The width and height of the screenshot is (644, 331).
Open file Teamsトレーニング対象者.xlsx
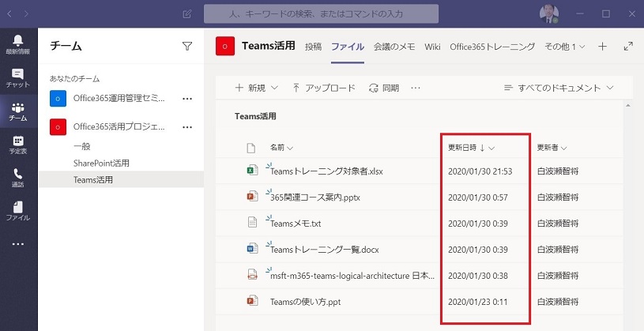tap(326, 171)
